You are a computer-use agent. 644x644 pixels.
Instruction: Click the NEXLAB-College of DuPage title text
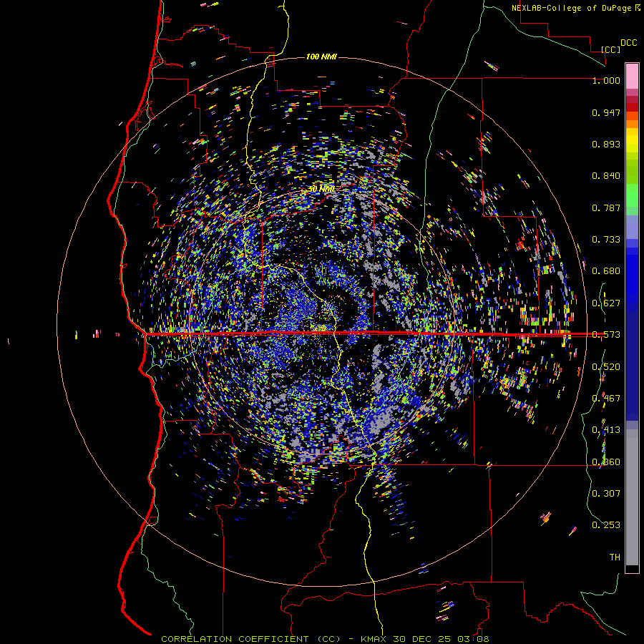(576, 8)
